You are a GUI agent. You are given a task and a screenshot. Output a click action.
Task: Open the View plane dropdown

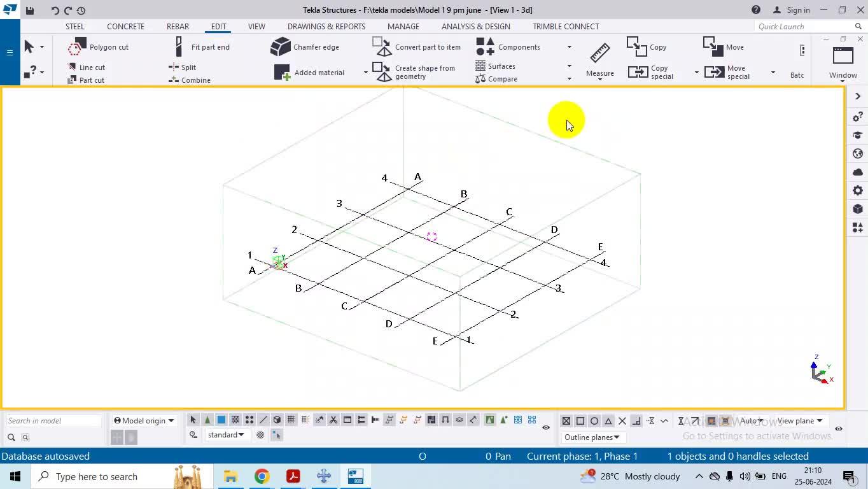(800, 421)
